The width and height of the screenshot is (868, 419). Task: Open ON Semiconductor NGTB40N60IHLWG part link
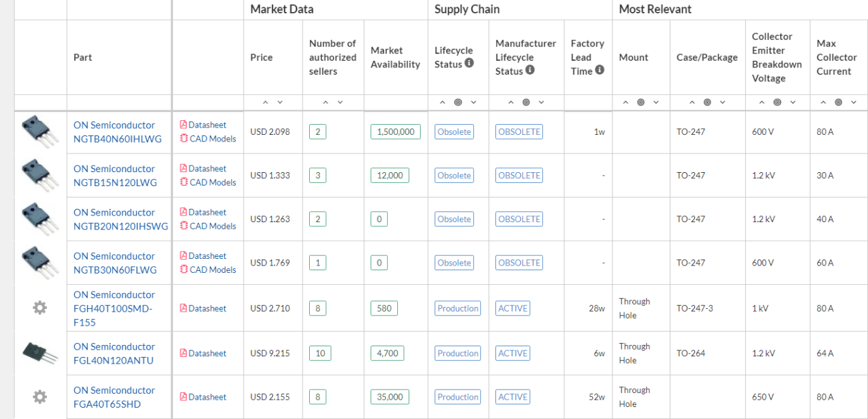[x=118, y=132]
